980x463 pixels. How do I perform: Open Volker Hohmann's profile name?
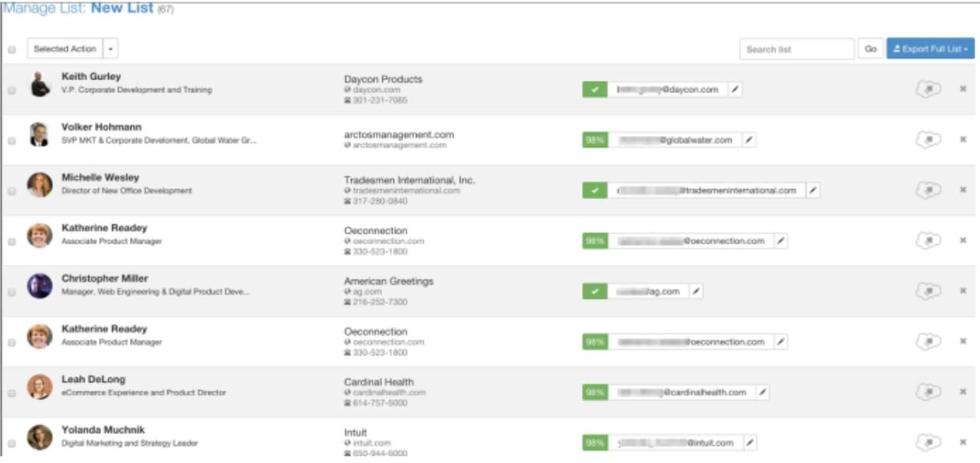tap(100, 127)
